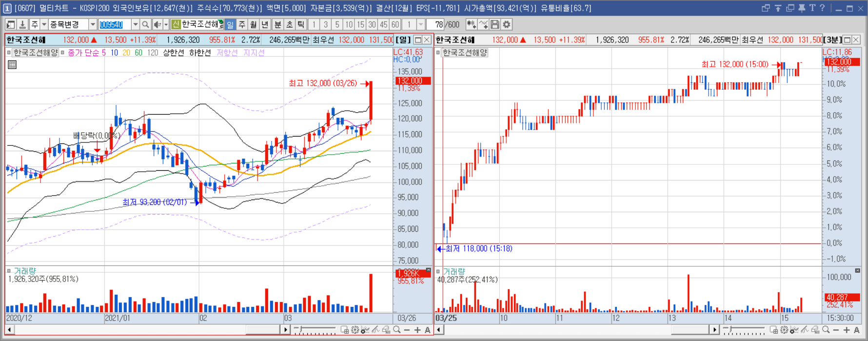Image resolution: width=868 pixels, height=341 pixels.
Task: Open the 주 type dropdown arrow
Action: (44, 24)
